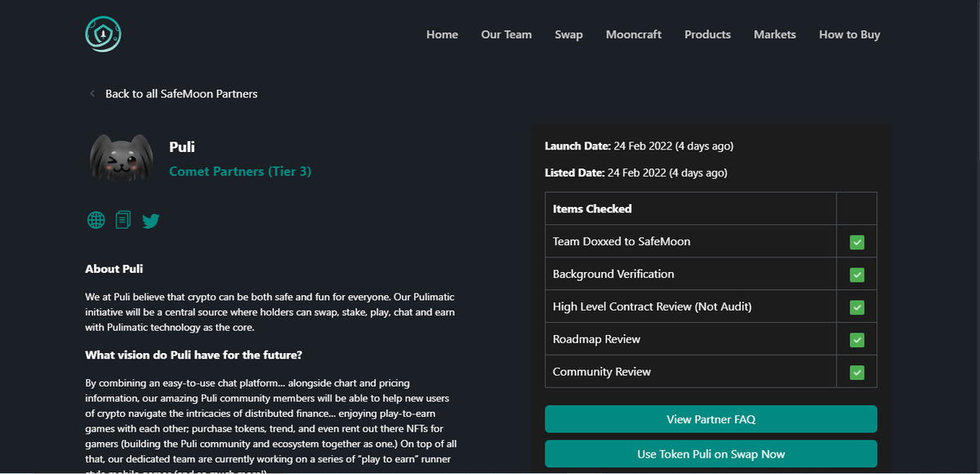The width and height of the screenshot is (980, 474).
Task: Click the Background Verification checkbox
Action: [857, 275]
